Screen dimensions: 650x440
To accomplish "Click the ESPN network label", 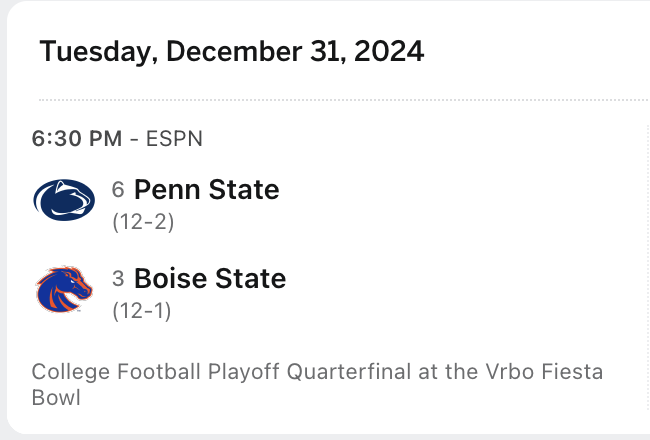I will coord(174,139).
